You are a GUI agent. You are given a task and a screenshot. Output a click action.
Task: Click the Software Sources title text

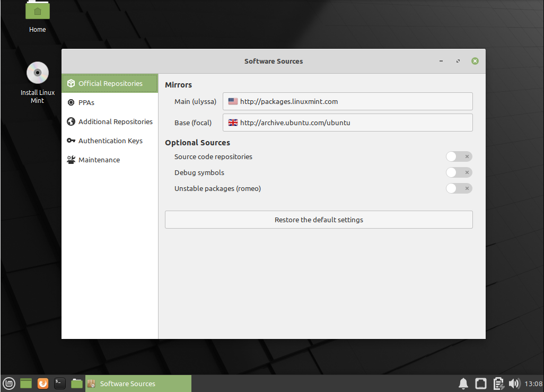[274, 61]
